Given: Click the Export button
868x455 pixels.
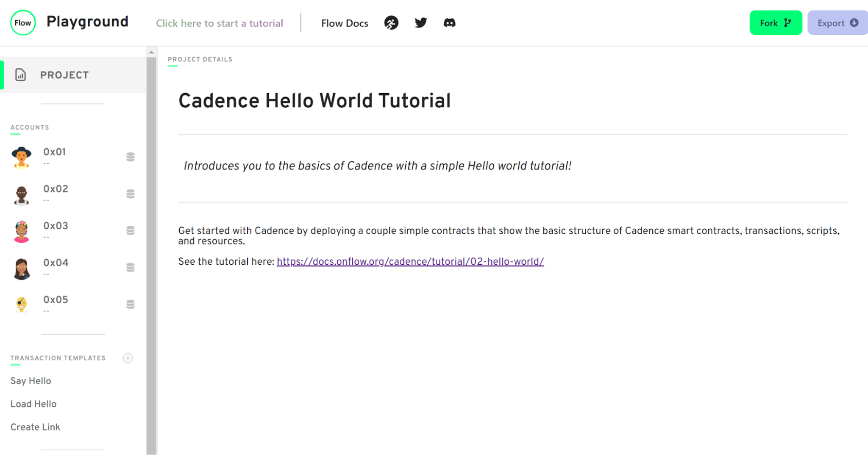Looking at the screenshot, I should tap(837, 22).
